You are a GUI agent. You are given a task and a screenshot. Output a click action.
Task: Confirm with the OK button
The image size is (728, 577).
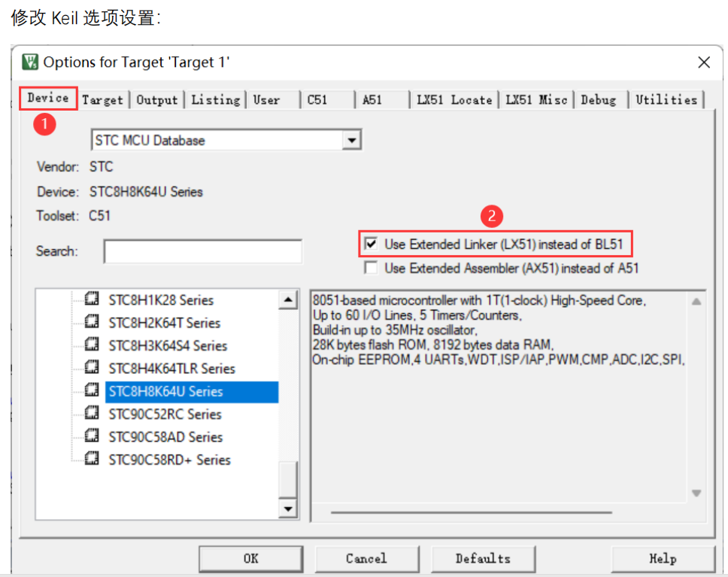click(x=251, y=559)
